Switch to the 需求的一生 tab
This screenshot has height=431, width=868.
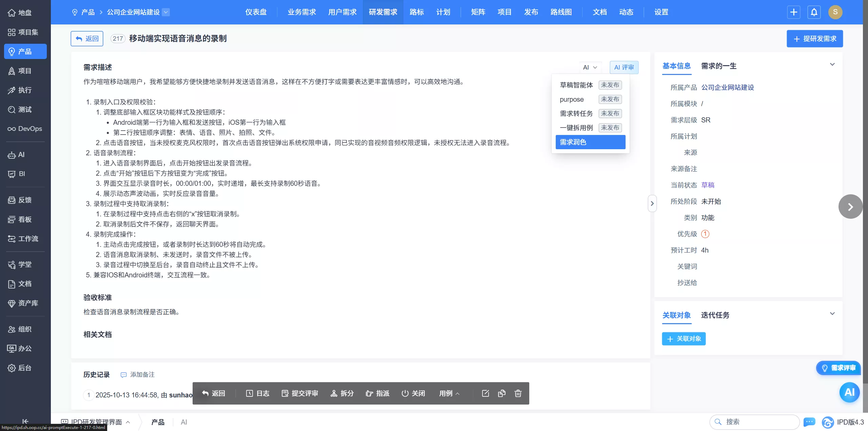point(718,66)
